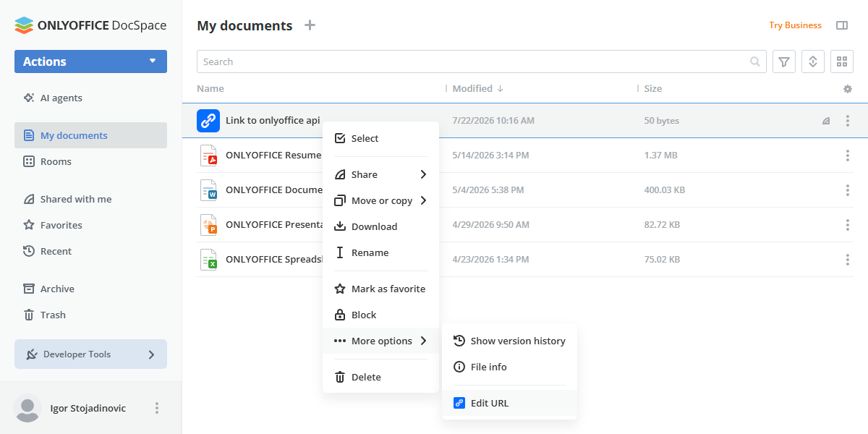Choose Select in the context menu

click(380, 138)
